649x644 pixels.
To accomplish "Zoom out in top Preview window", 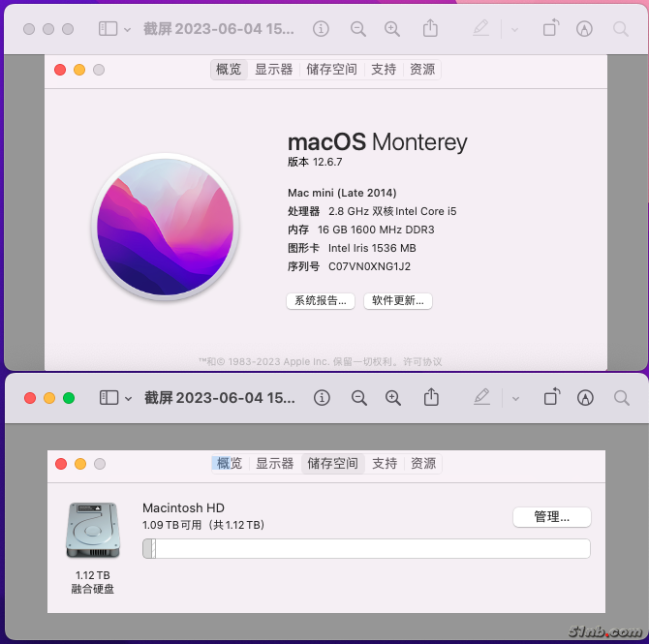I will click(x=358, y=29).
